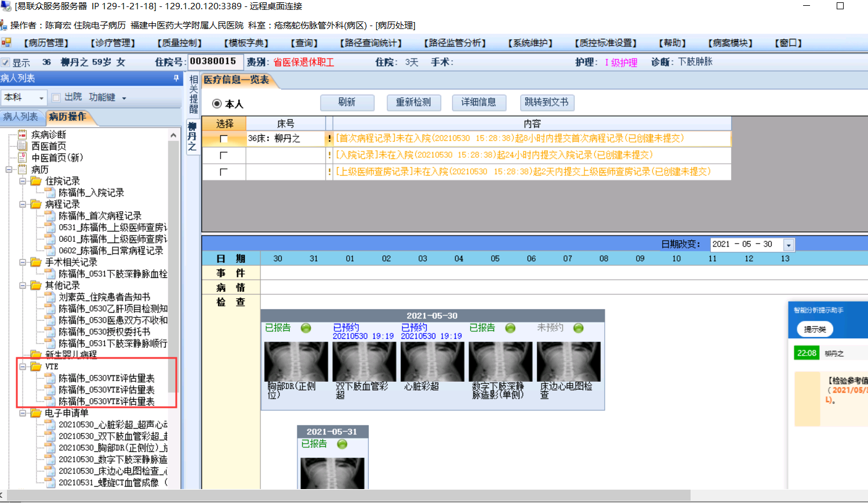The image size is (868, 503).
Task: Click the 提示类 button in assistant panel
Action: pos(815,330)
